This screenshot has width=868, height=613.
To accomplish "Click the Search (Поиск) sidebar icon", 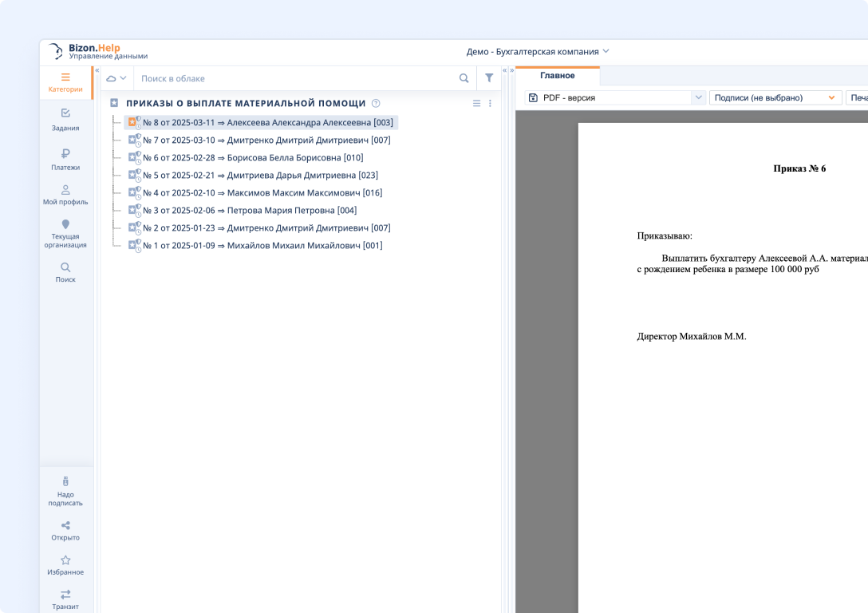I will pos(65,272).
